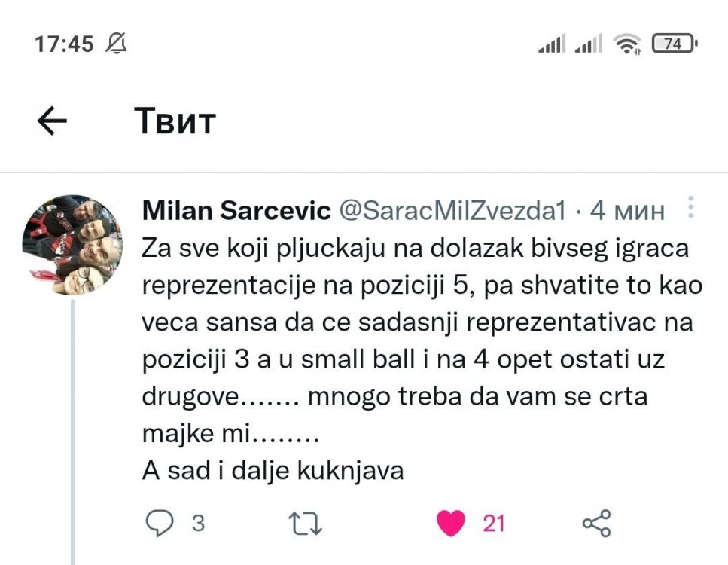Open the @SaracMilZvezda1 handle
This screenshot has height=565, width=728.
pyautogui.click(x=454, y=211)
